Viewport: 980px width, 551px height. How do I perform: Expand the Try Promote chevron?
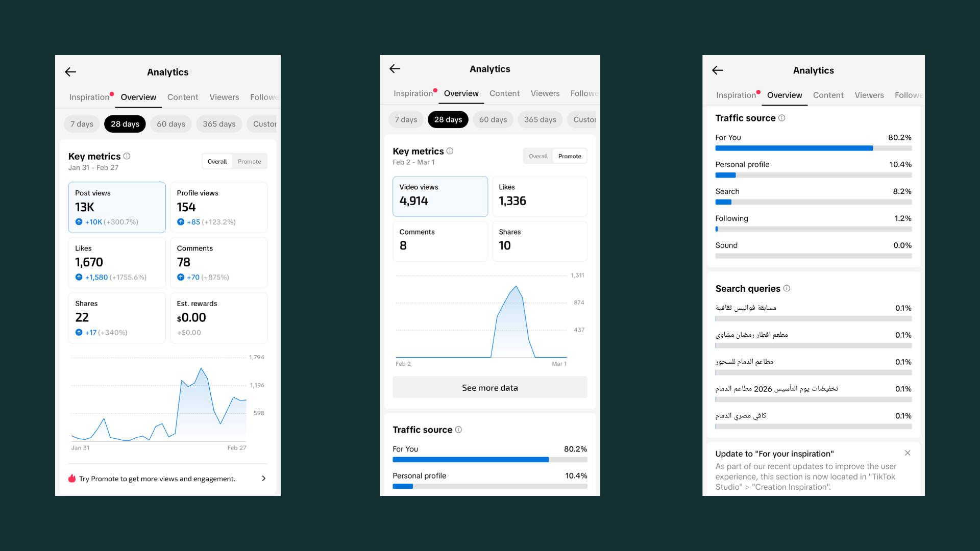263,479
